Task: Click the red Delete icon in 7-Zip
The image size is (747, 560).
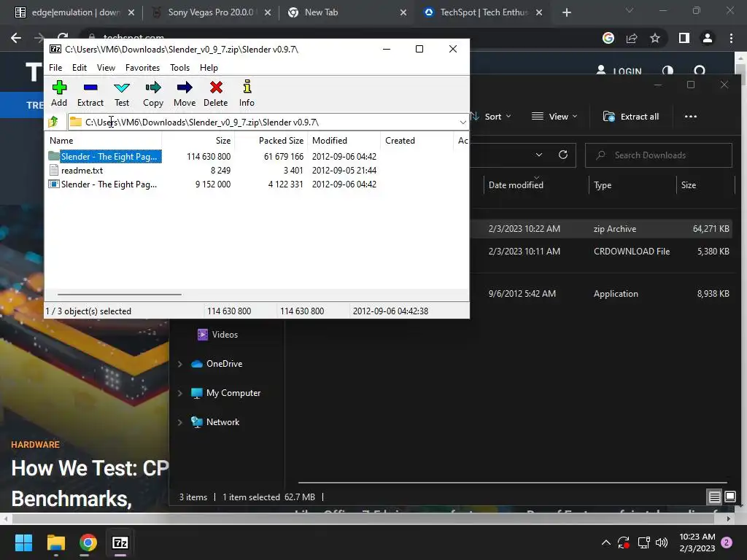Action: [x=216, y=87]
